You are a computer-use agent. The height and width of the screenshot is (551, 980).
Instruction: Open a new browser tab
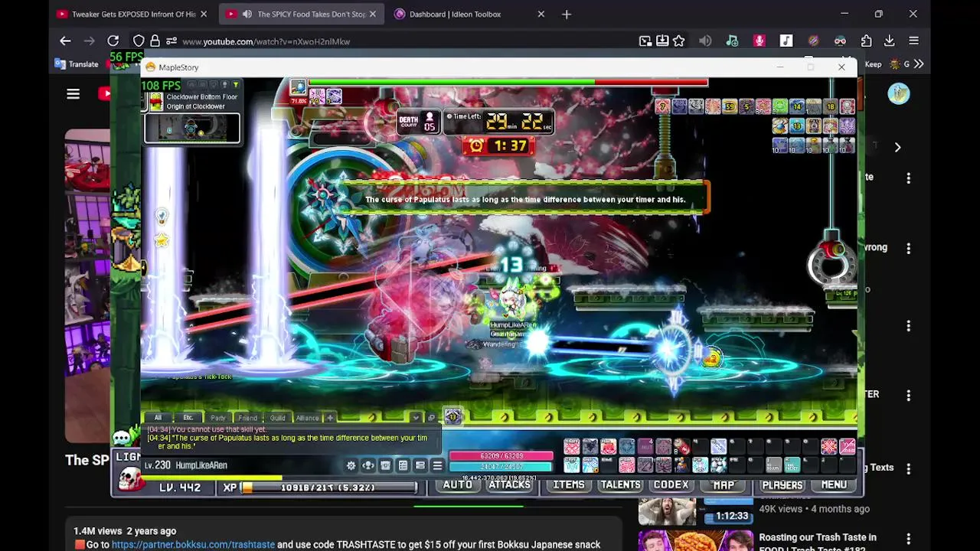pos(567,14)
